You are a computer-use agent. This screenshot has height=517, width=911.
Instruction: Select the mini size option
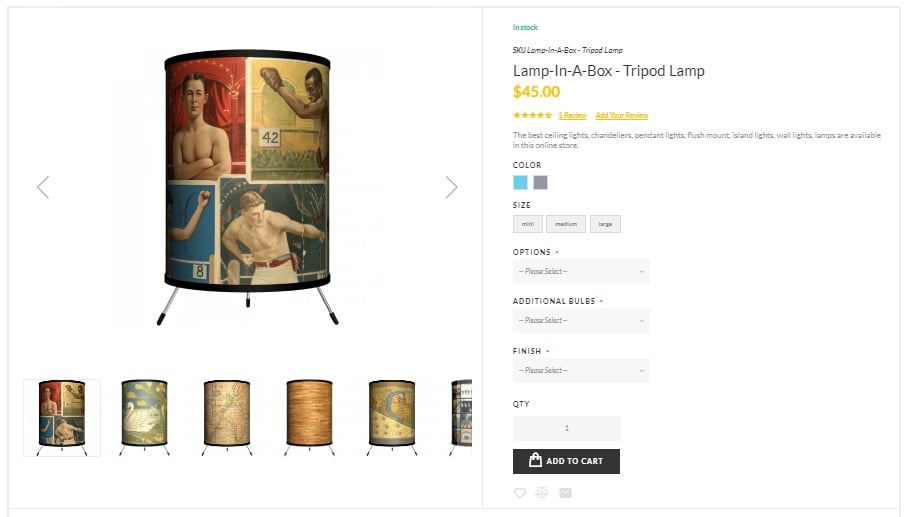528,224
